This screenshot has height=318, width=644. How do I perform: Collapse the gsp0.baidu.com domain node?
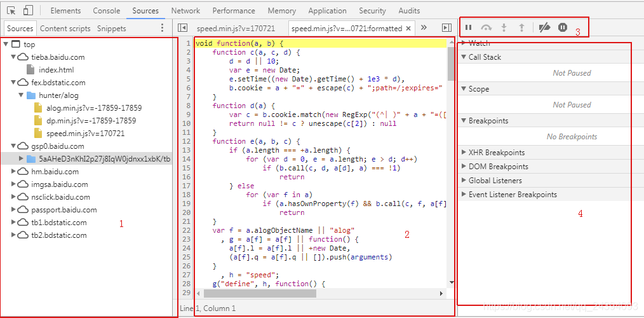pyautogui.click(x=13, y=146)
